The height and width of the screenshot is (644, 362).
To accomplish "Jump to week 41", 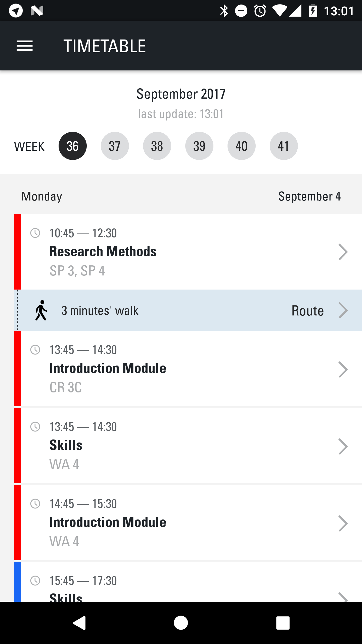I will [x=284, y=146].
